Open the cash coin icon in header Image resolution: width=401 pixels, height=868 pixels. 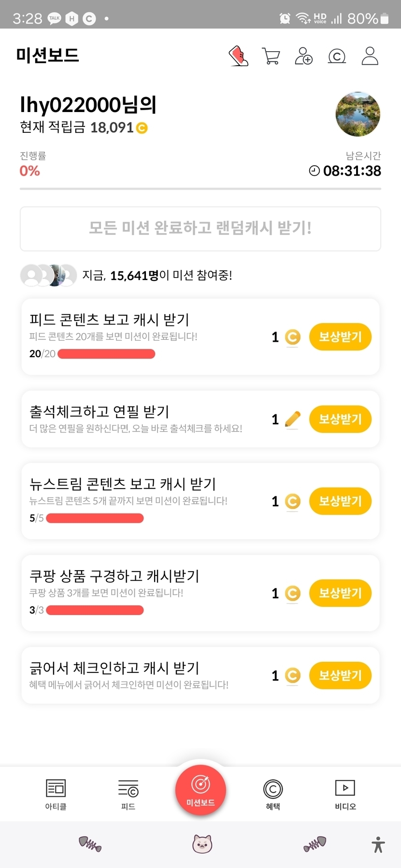click(x=337, y=56)
